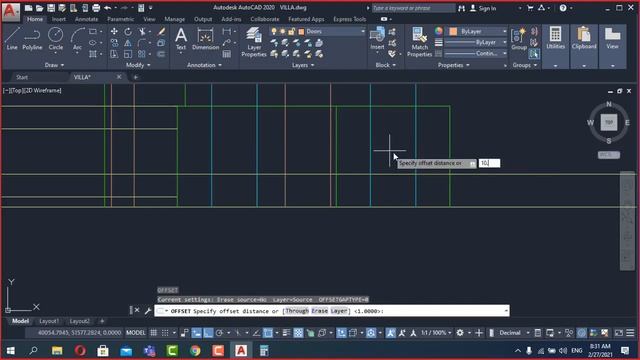Expand the Annotation panel
Screen dimensions: 640x360
point(204,65)
